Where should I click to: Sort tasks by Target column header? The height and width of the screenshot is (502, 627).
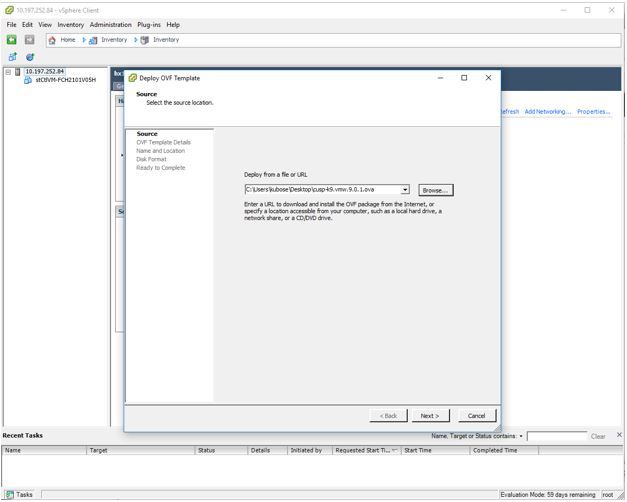click(x=141, y=451)
